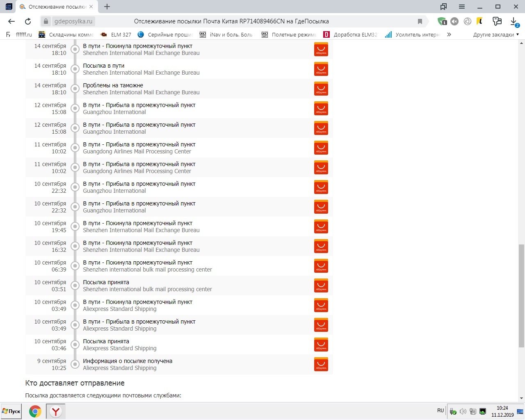Expand hidden bookmarks with double chevron
525x420 pixels.
(449, 34)
